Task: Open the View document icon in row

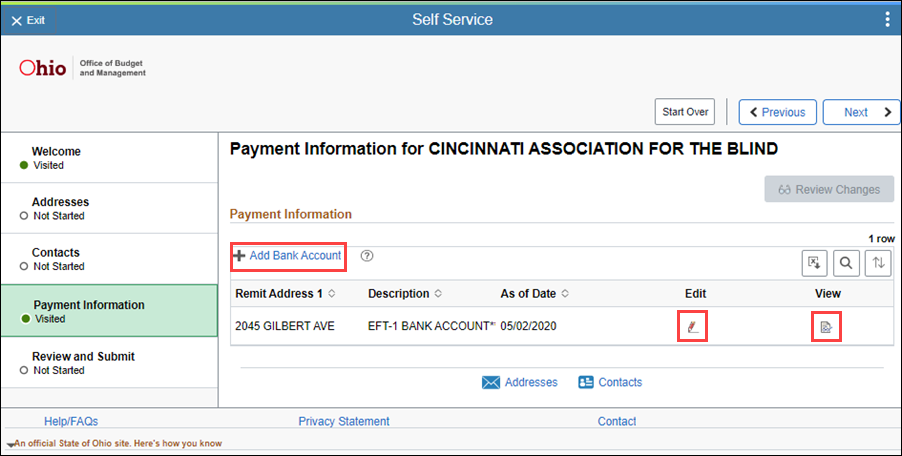Action: [x=826, y=327]
